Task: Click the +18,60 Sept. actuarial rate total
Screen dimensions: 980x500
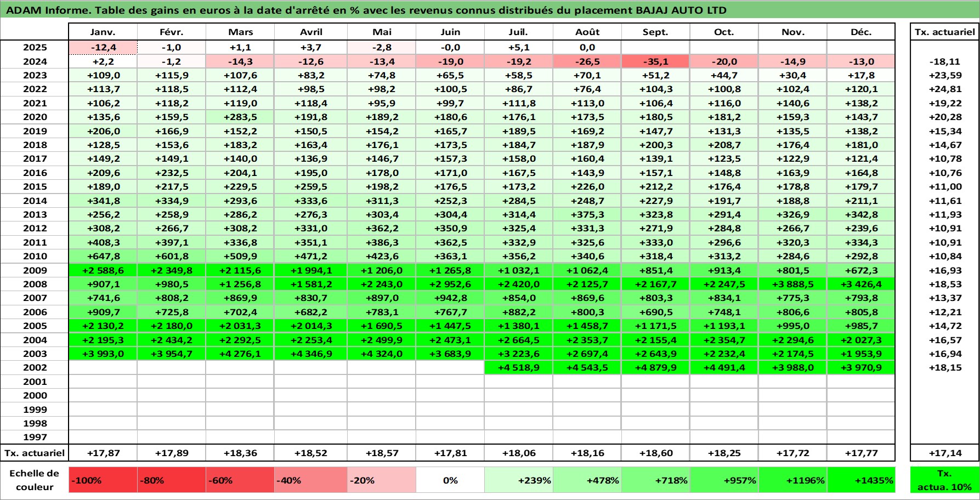Action: pos(656,453)
